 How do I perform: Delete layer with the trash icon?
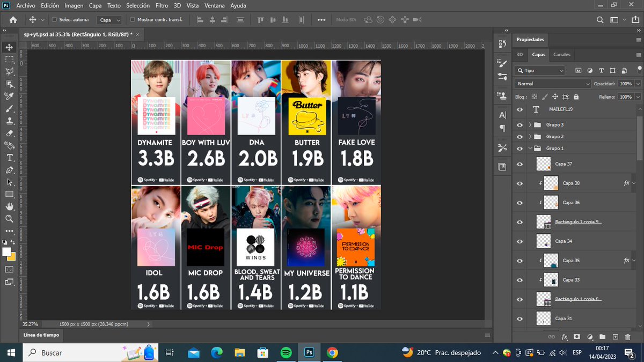[628, 337]
